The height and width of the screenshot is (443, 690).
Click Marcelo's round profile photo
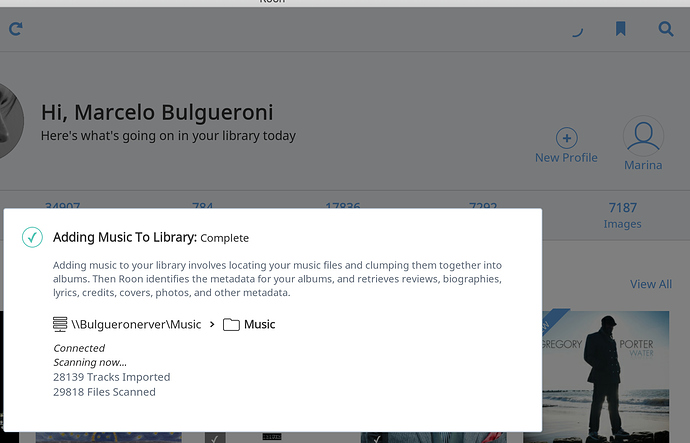10,121
